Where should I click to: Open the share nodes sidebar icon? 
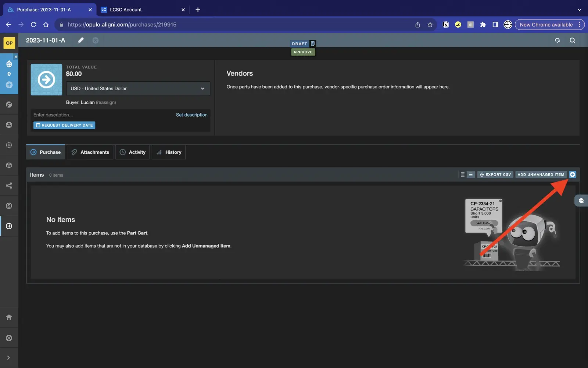(x=9, y=185)
